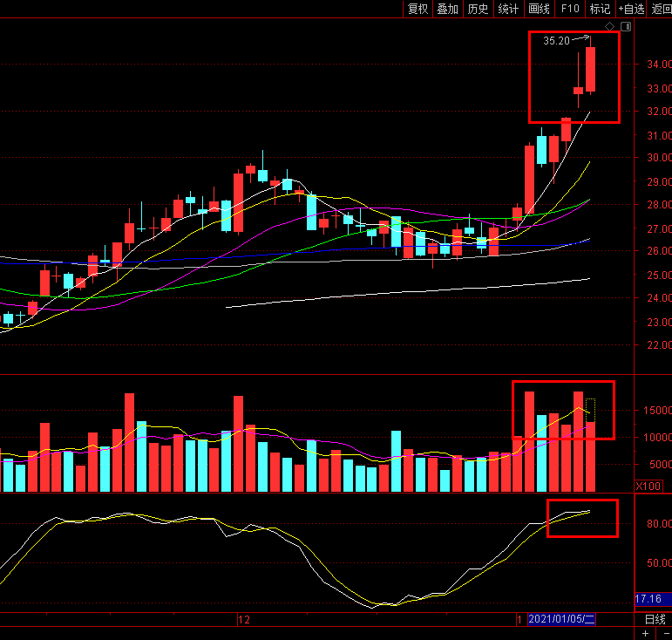Click the 30.00 price axis label
The width and height of the screenshot is (672, 640).
[659, 157]
